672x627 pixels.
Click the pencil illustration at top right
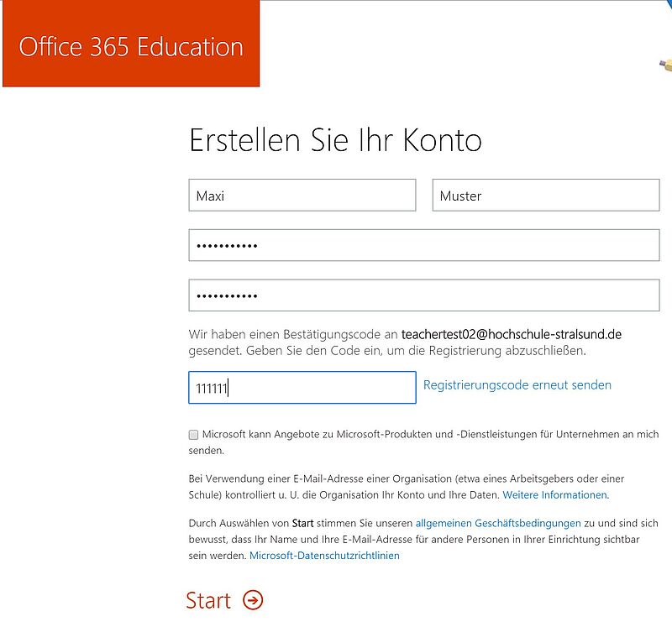(x=665, y=63)
